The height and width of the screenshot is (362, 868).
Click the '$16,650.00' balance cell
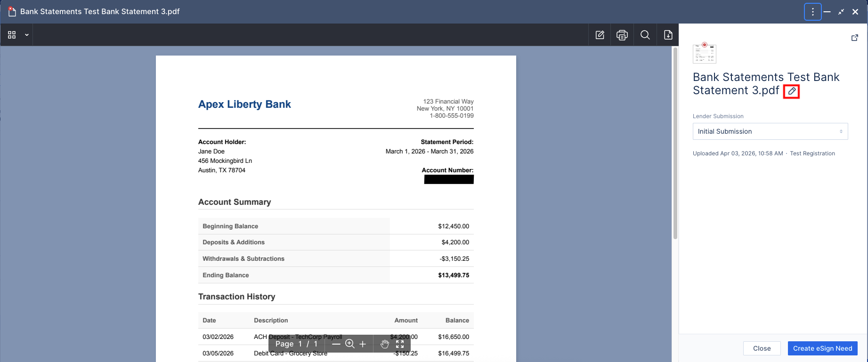pos(454,337)
